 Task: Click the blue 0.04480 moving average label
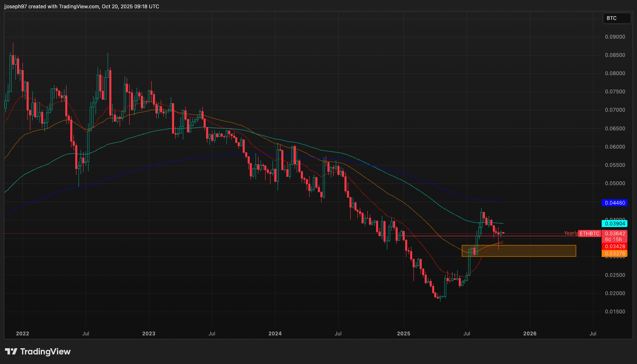pyautogui.click(x=614, y=203)
